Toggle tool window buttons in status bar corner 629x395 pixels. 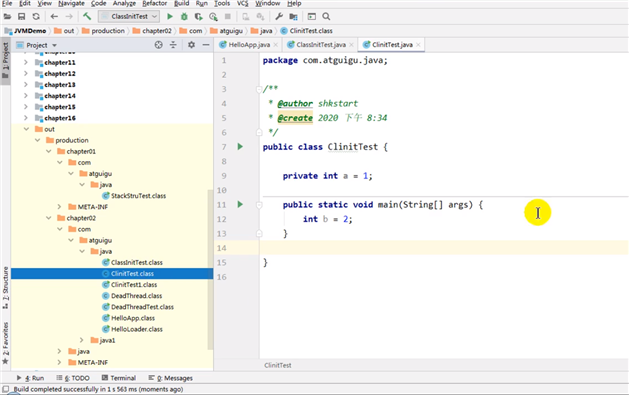[x=6, y=389]
